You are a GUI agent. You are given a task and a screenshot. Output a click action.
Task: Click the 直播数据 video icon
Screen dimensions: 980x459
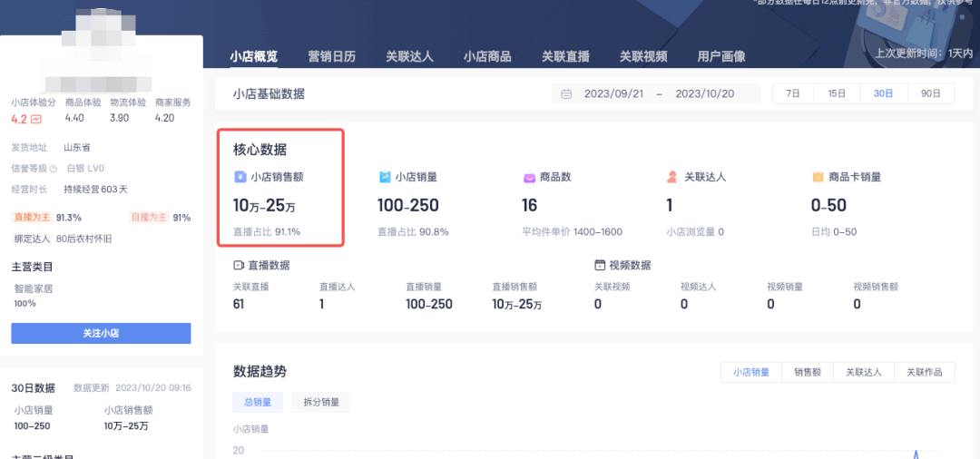[x=238, y=266]
